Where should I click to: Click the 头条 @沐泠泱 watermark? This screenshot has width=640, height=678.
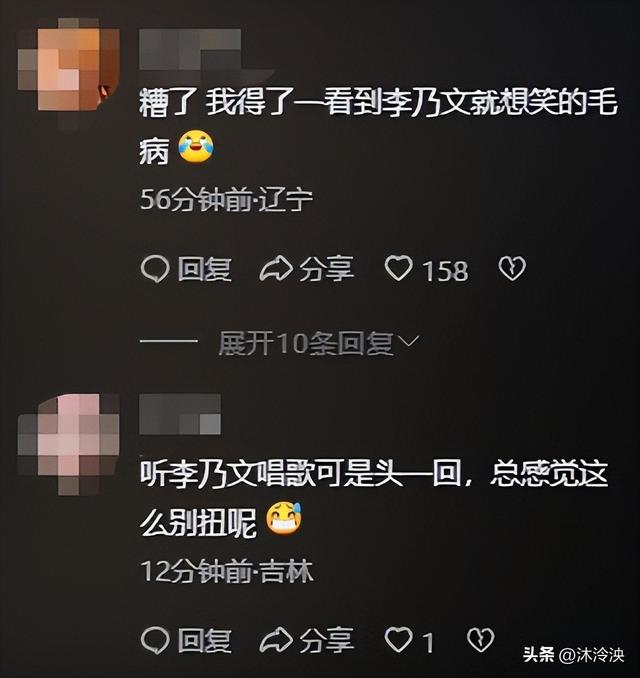pyautogui.click(x=573, y=655)
